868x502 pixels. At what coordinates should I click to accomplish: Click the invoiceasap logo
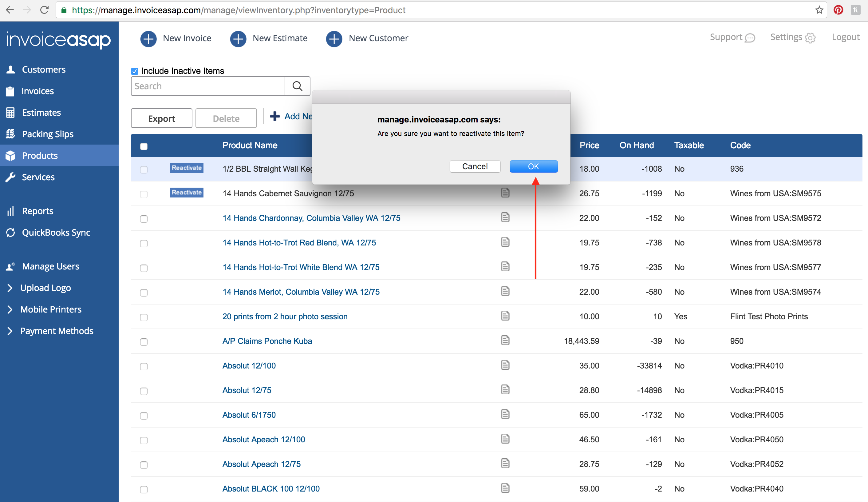pyautogui.click(x=59, y=40)
